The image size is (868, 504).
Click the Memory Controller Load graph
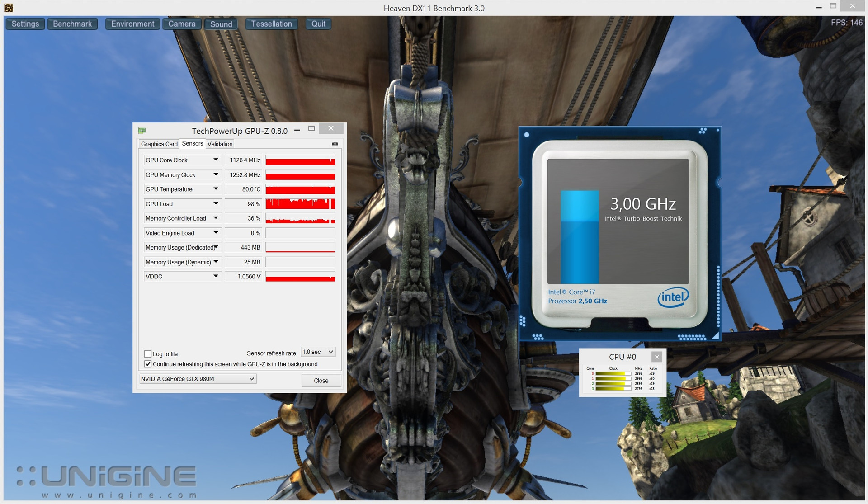pos(300,218)
